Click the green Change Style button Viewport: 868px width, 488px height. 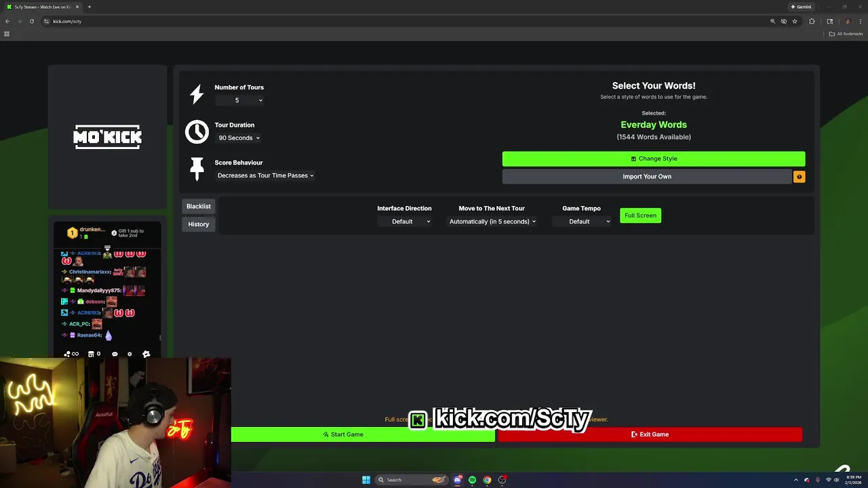(654, 159)
